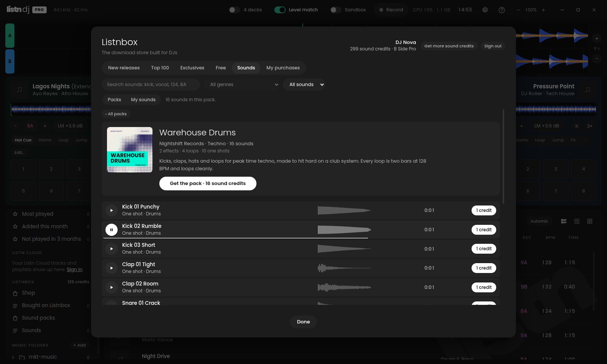
Task: Open the help question mark icon
Action: click(x=502, y=10)
